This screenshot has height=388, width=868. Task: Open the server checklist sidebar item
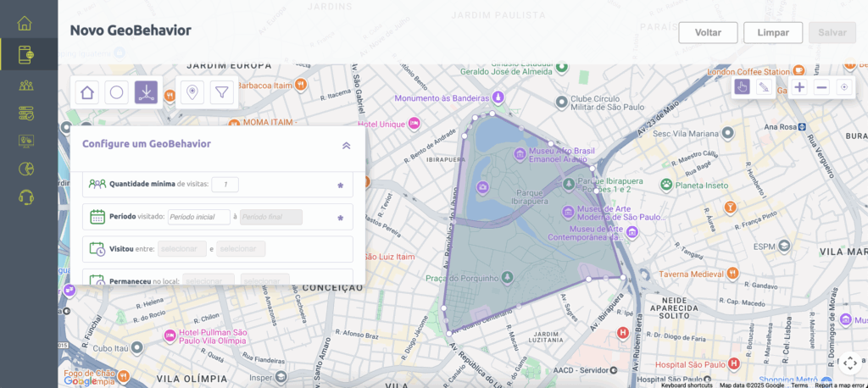click(x=25, y=113)
